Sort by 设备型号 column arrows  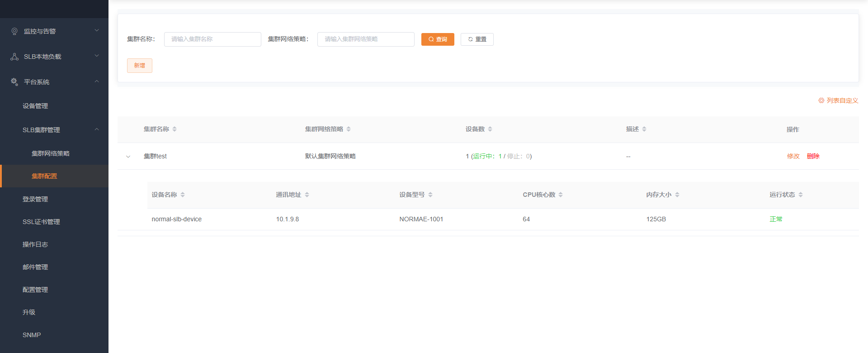[x=430, y=195]
